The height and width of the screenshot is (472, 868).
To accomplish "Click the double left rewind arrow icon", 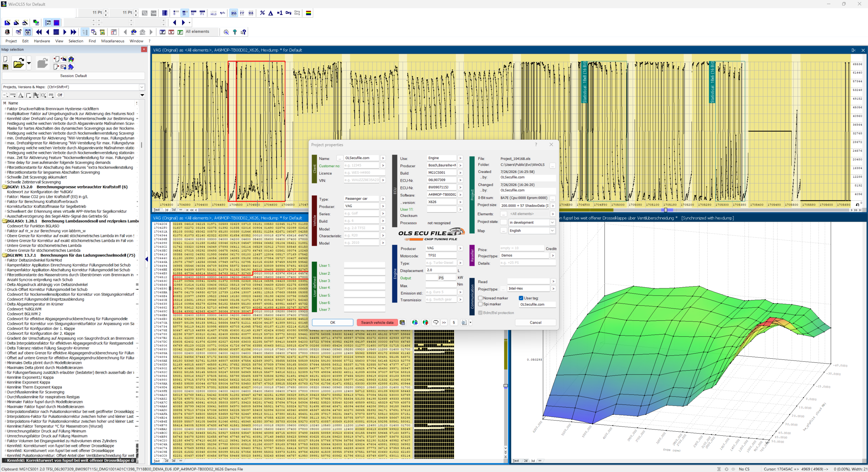I will pos(39,32).
